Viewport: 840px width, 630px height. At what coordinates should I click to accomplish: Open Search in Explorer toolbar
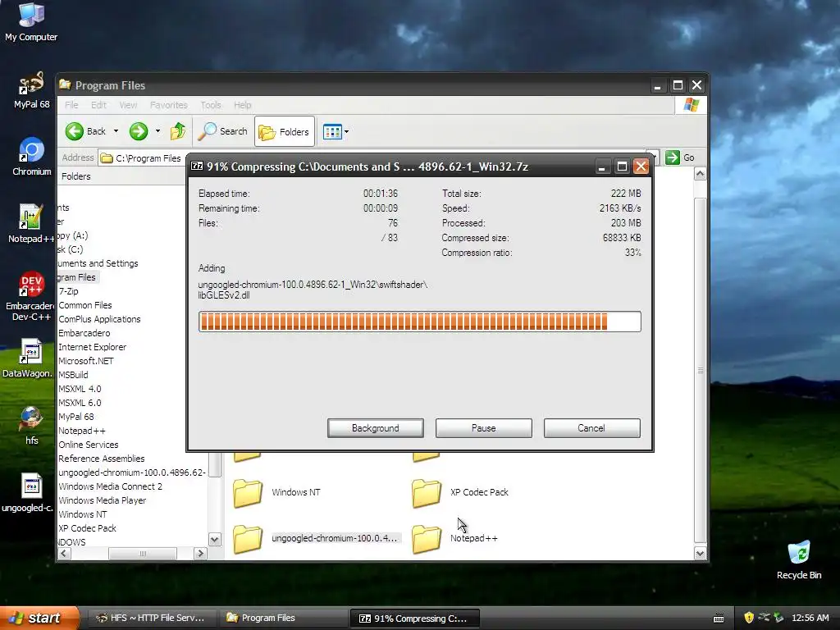[223, 131]
